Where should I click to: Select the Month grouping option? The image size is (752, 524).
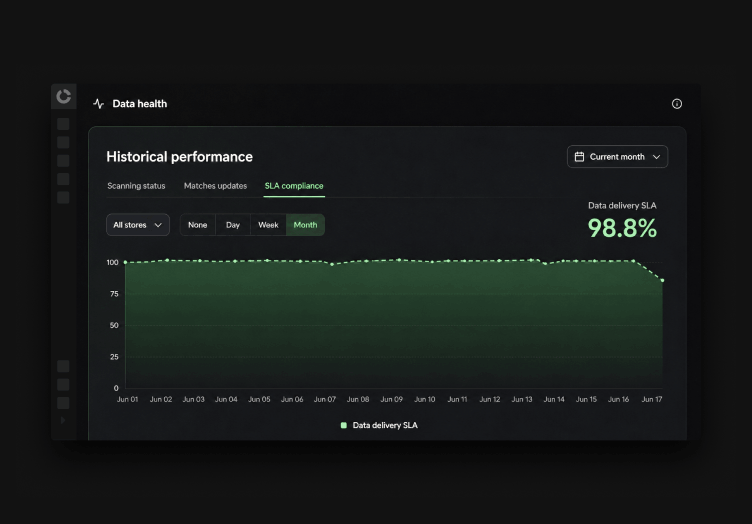(x=306, y=225)
